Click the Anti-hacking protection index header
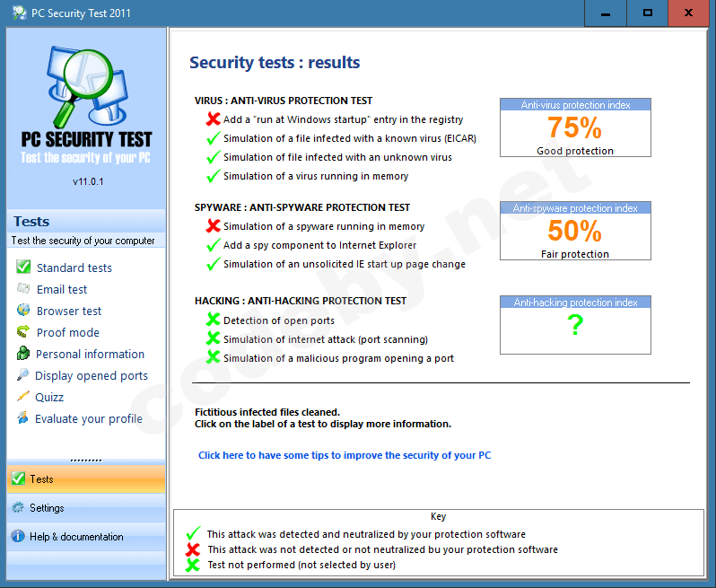The width and height of the screenshot is (716, 588). pyautogui.click(x=575, y=302)
